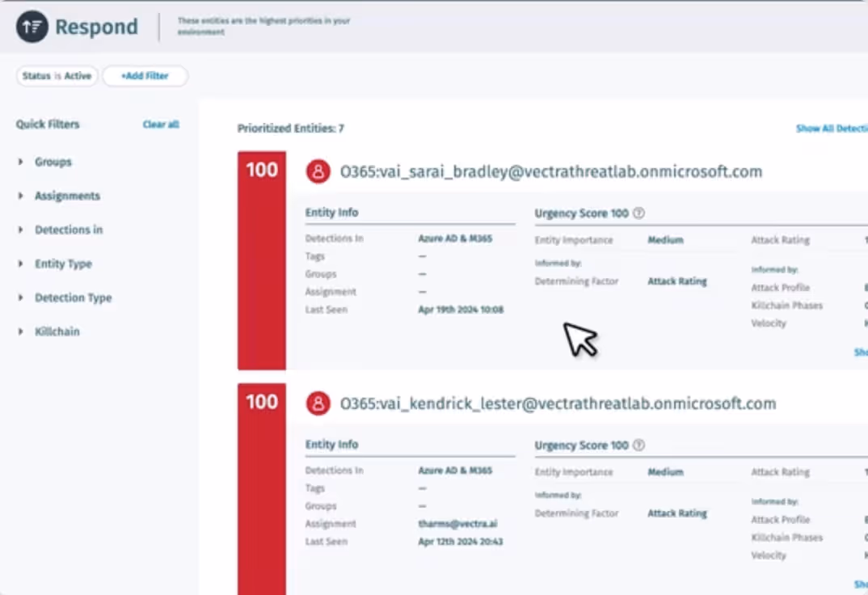The height and width of the screenshot is (595, 868).
Task: Click the Apr 12th 2024 20:43 last seen value
Action: (461, 542)
